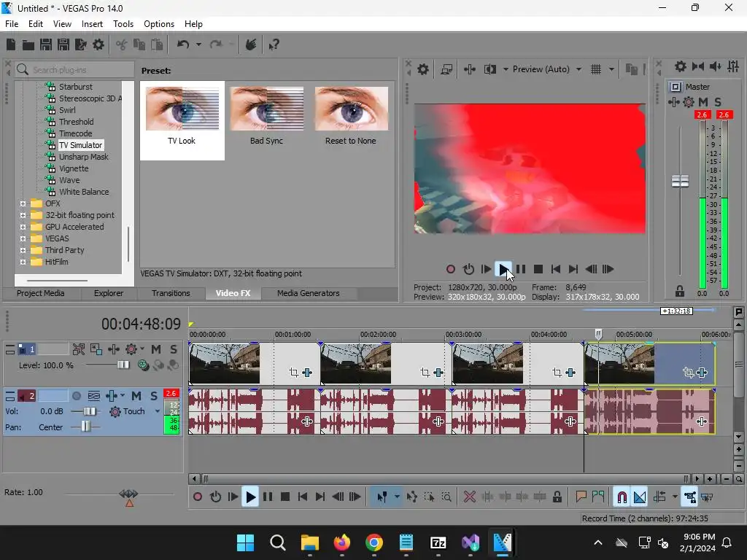The height and width of the screenshot is (560, 747).
Task: Undo last action via curved arrow
Action: point(183,44)
